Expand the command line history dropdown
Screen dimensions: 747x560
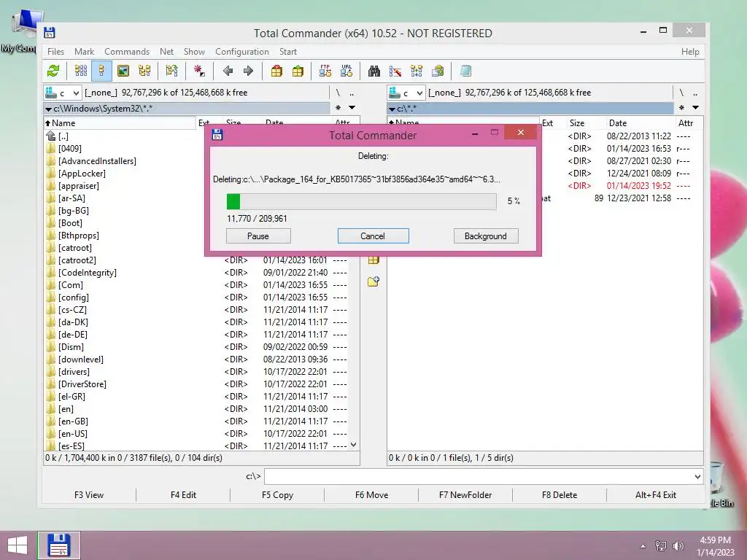[x=697, y=476]
